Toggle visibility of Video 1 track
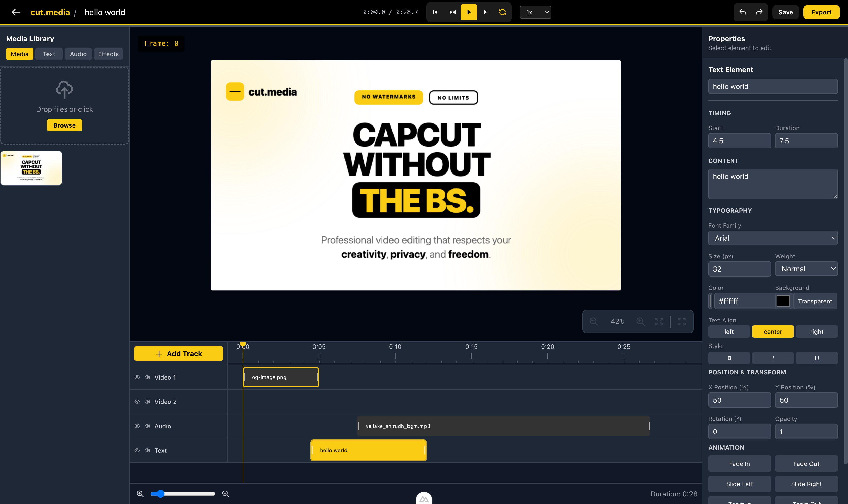Screen dimensions: 848x504 click(137, 377)
